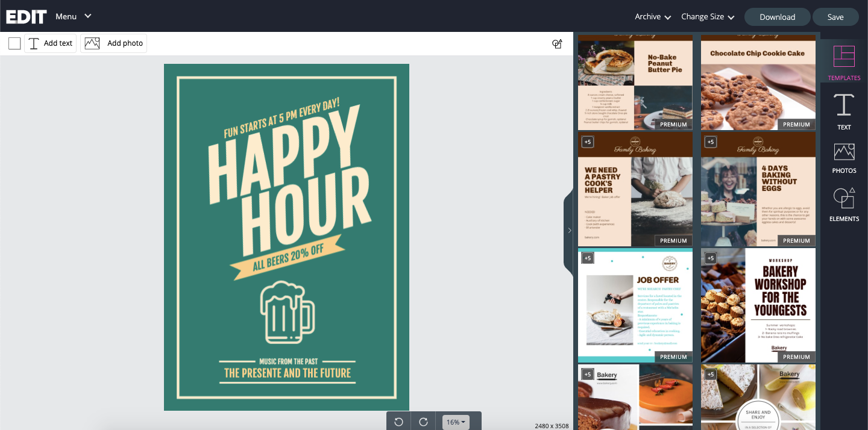This screenshot has height=430, width=868.
Task: Click the shapes icon above canvas
Action: point(557,43)
